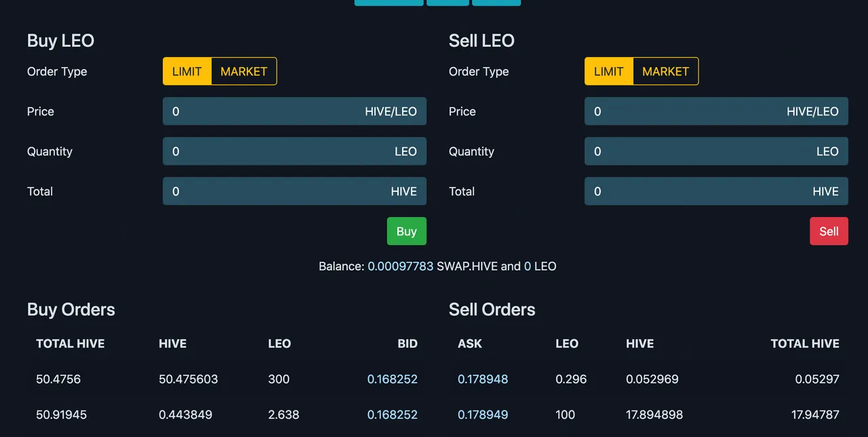Click HIVE value 17.894898 in sell orders
Screen dimensions: 868x437
[654, 415]
